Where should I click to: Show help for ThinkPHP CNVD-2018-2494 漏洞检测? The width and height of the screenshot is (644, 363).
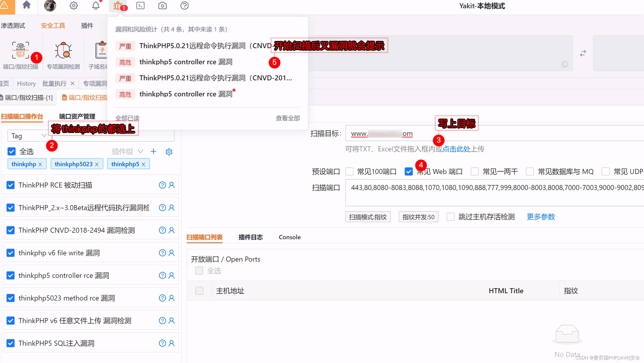pos(162,230)
